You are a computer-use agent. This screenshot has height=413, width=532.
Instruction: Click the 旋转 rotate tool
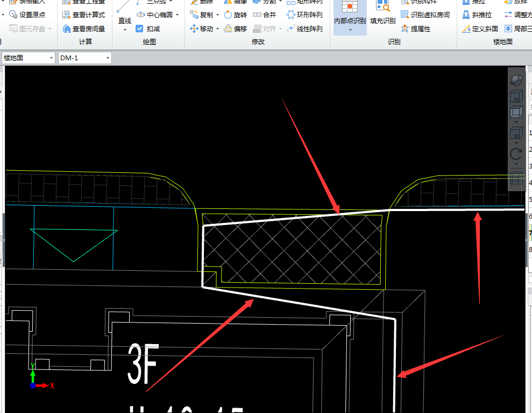(x=236, y=15)
